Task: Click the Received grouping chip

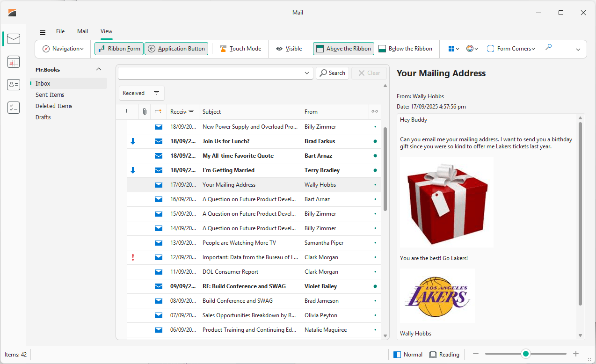Action: tap(142, 93)
